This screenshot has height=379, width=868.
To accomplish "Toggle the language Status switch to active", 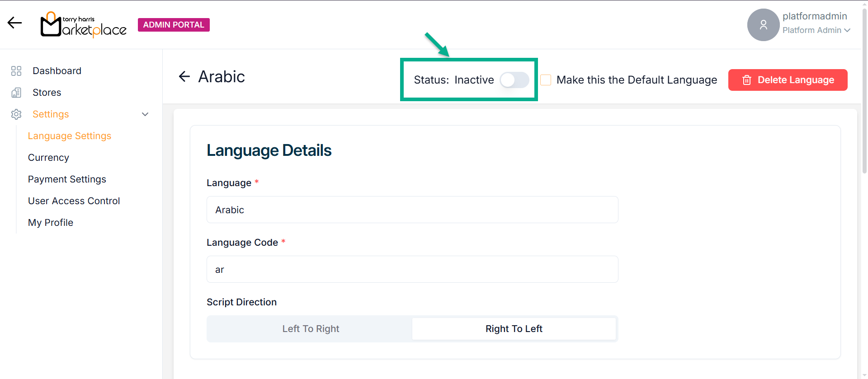I will [514, 80].
